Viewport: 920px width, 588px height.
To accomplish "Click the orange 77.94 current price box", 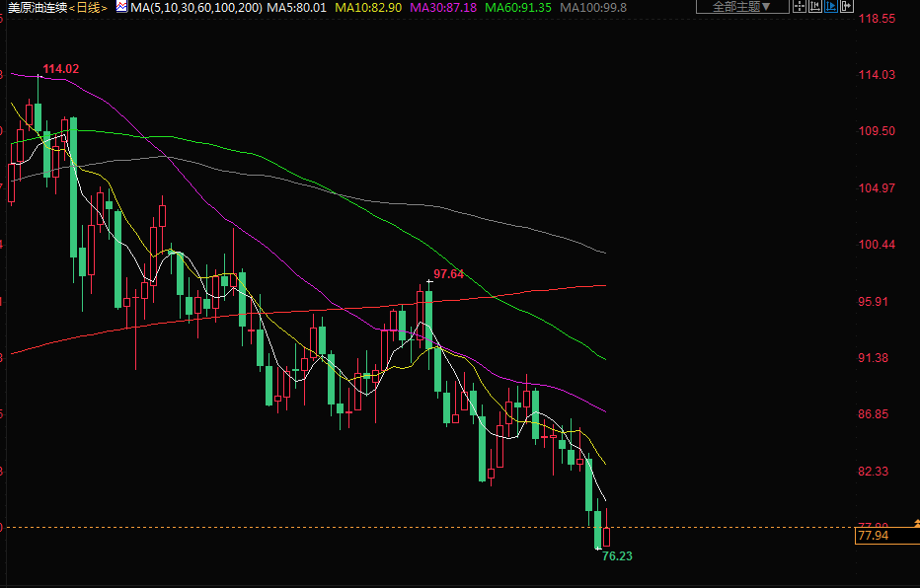I will pyautogui.click(x=874, y=536).
